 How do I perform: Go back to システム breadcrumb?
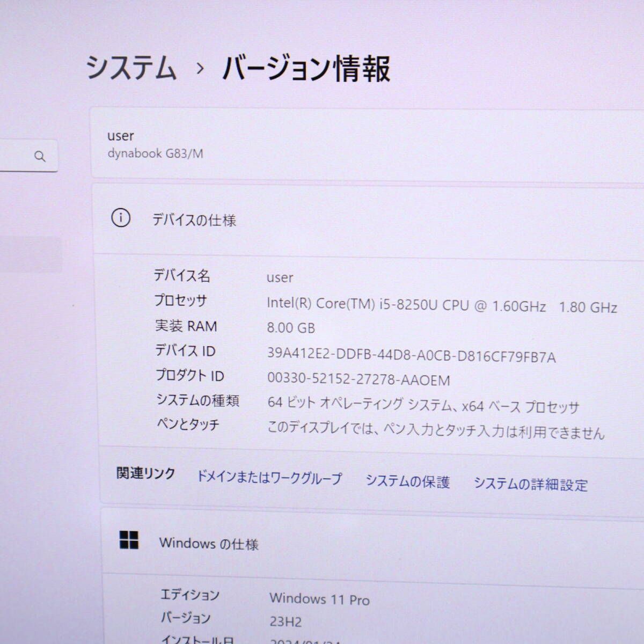pyautogui.click(x=131, y=68)
